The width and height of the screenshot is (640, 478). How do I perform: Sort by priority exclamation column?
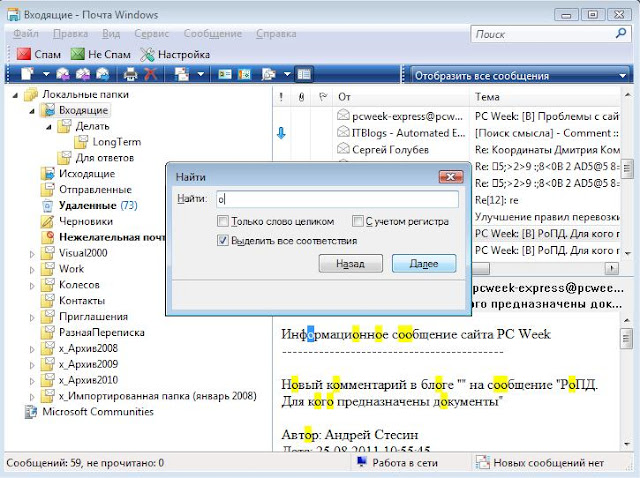tap(281, 97)
